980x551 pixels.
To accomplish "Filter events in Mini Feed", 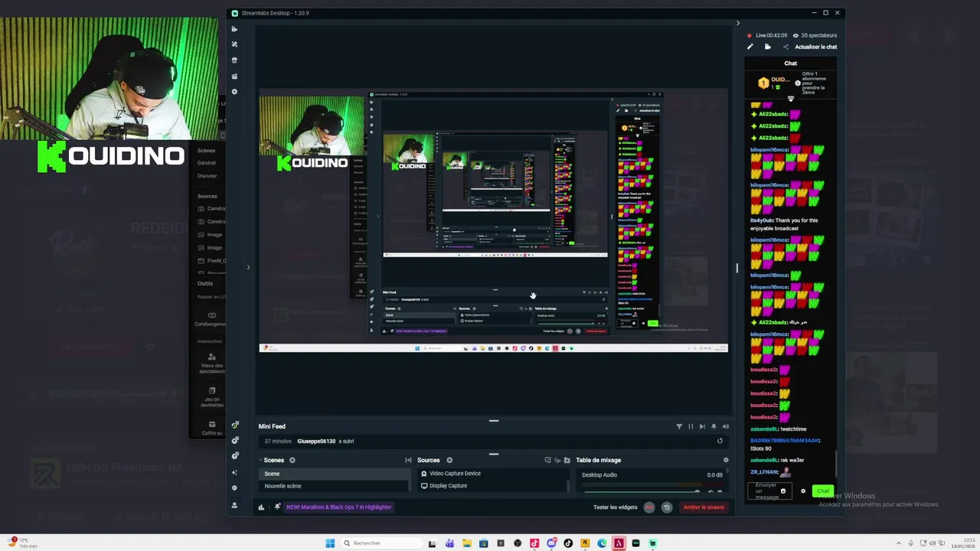I will (x=678, y=426).
